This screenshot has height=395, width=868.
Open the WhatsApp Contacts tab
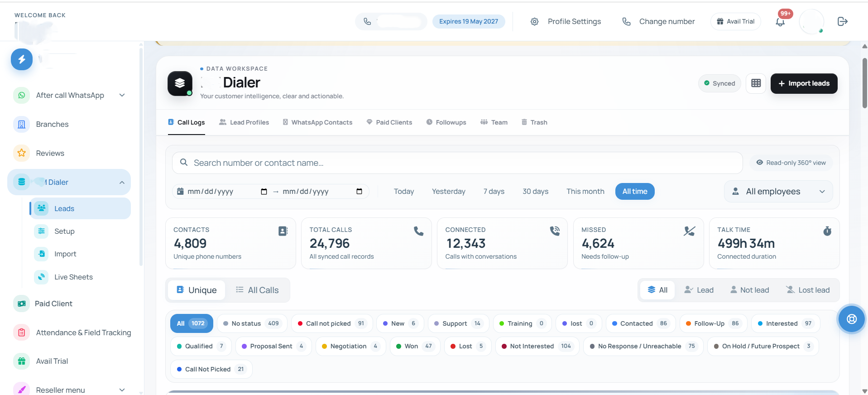pos(317,122)
